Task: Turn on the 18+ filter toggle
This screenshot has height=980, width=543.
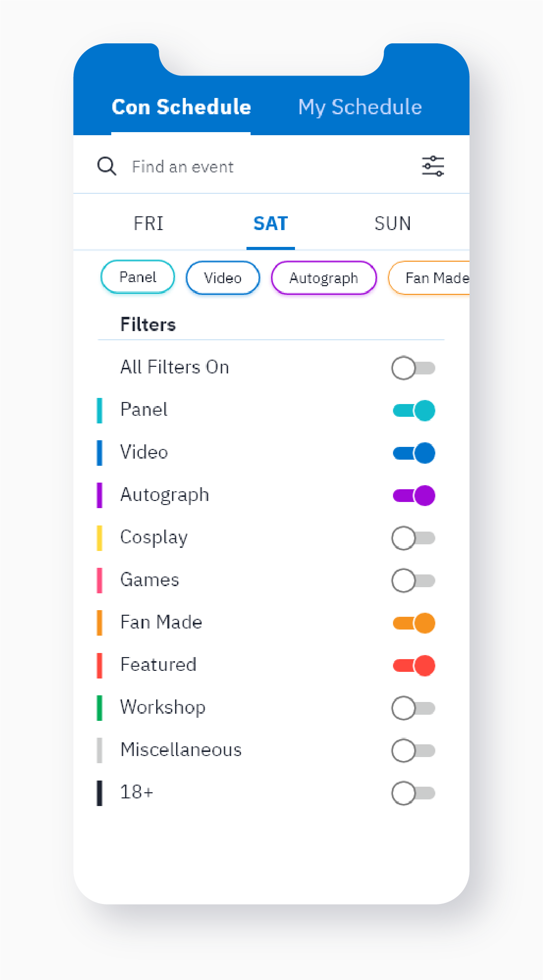Action: (413, 793)
